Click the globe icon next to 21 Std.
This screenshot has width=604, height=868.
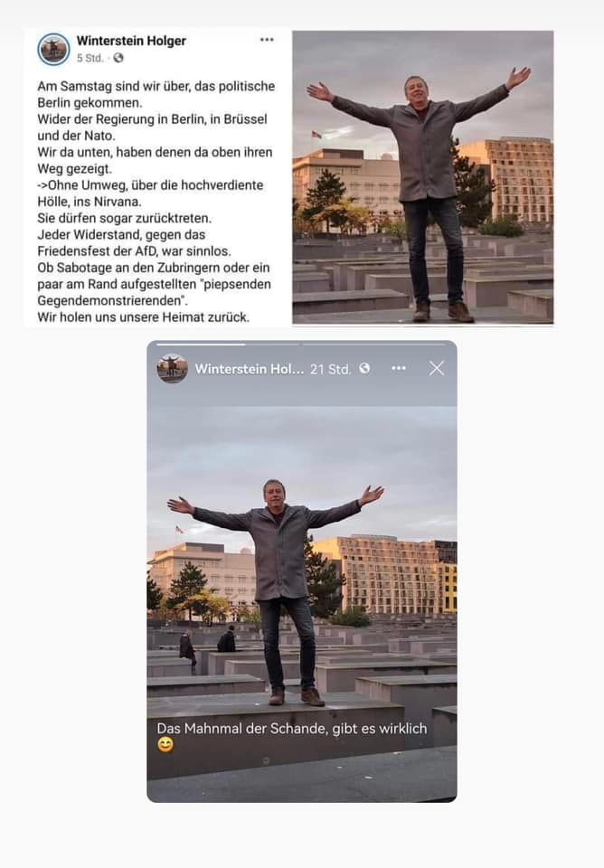click(364, 368)
